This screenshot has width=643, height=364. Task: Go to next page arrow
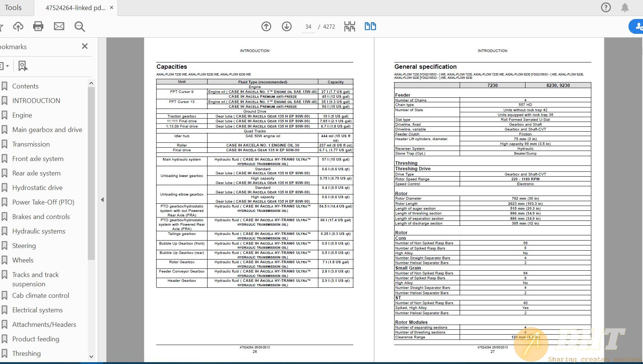(287, 26)
